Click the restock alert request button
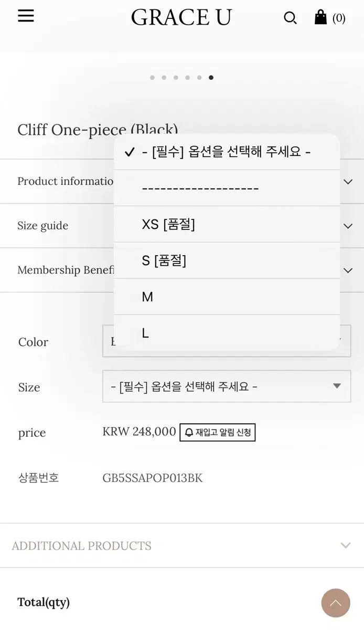The image size is (364, 630). pyautogui.click(x=218, y=433)
